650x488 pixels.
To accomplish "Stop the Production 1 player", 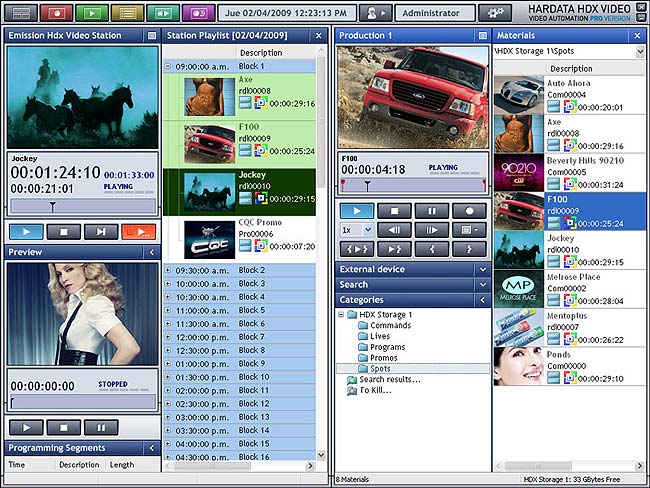I will click(x=395, y=211).
